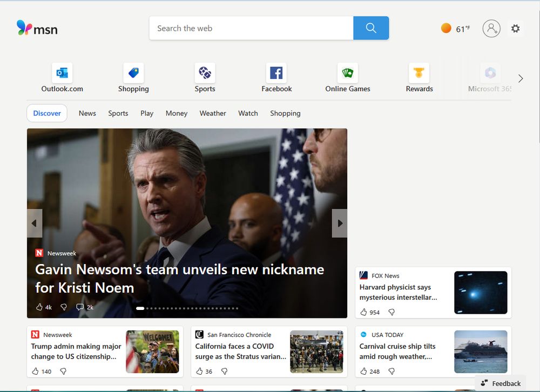Switch to the Weather tab
The height and width of the screenshot is (392, 540).
pyautogui.click(x=213, y=113)
